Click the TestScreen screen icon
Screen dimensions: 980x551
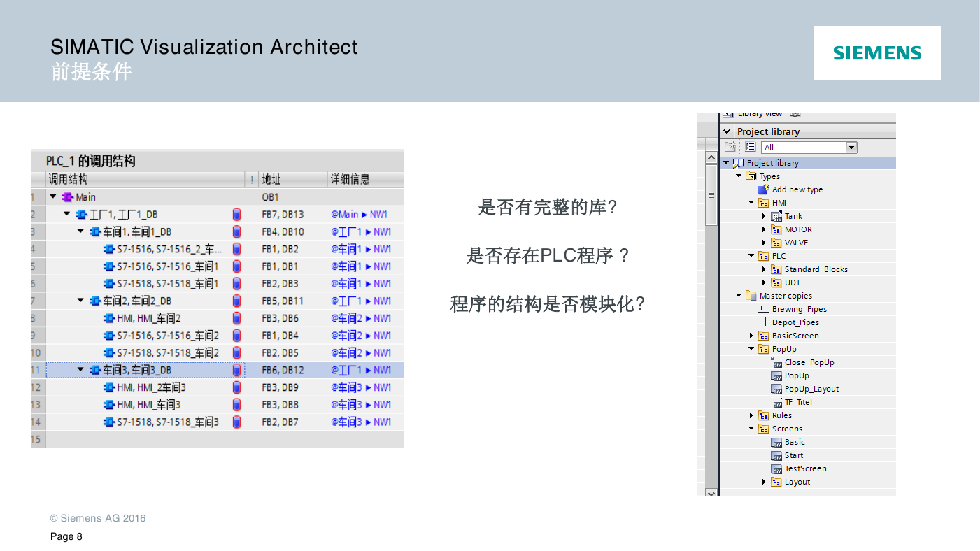(x=776, y=468)
